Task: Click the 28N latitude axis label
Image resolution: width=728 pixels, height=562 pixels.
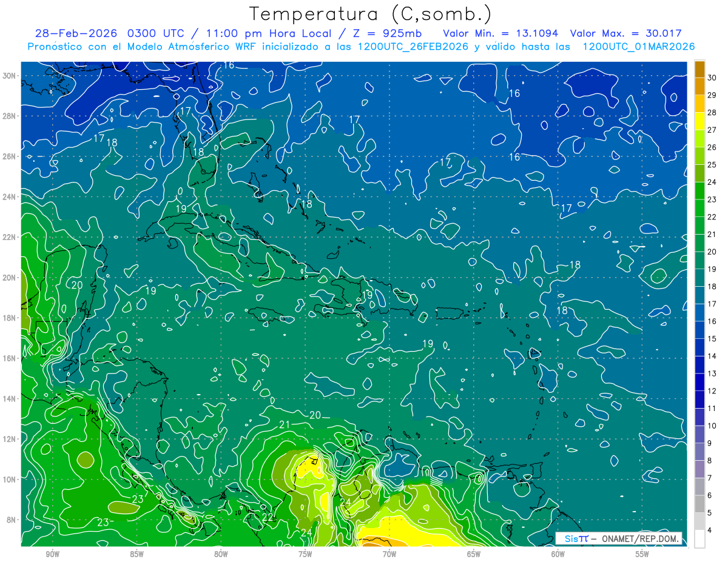Action: [10, 116]
